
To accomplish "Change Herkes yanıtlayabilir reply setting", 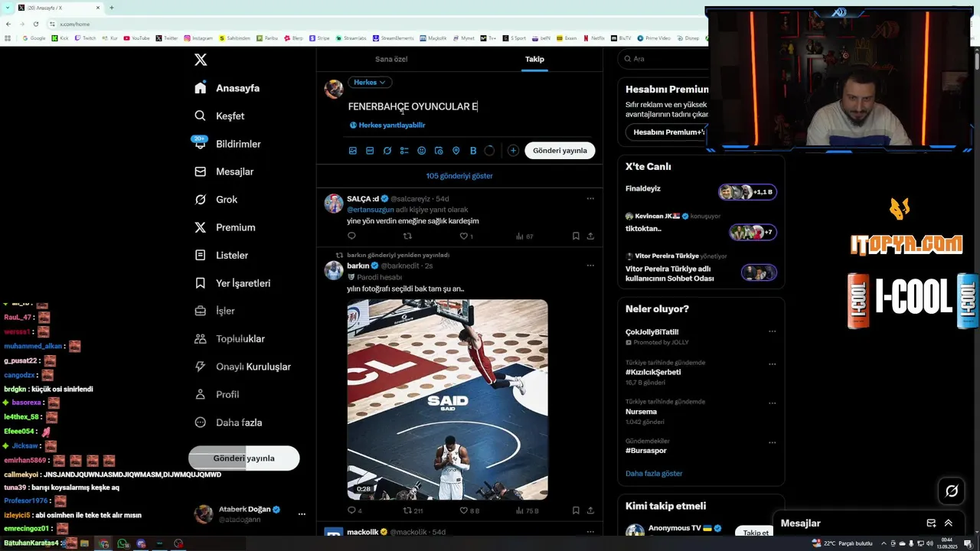I will pyautogui.click(x=387, y=125).
